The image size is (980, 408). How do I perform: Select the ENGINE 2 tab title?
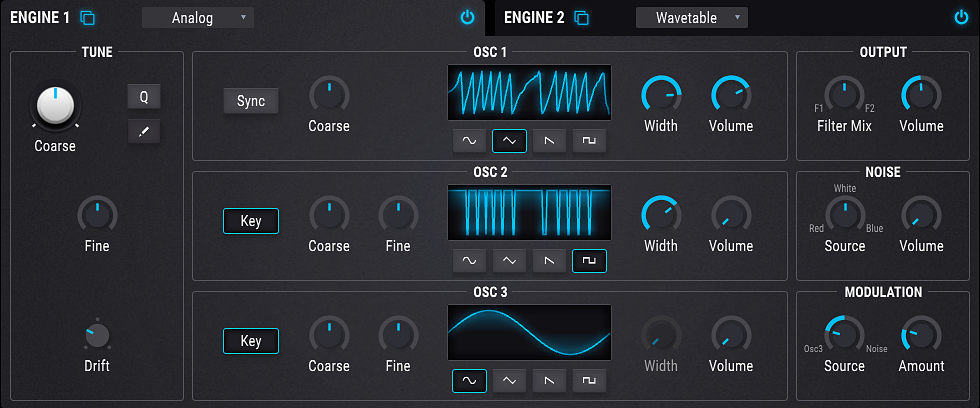534,18
